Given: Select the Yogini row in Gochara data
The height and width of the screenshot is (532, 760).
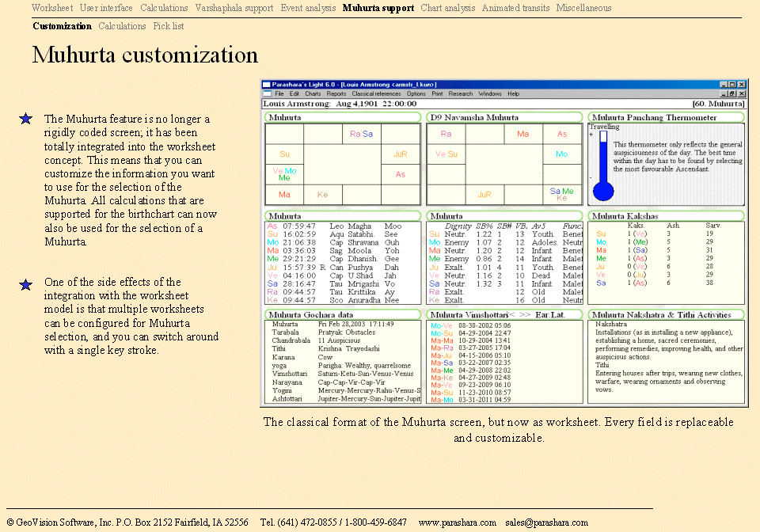Looking at the screenshot, I should click(343, 390).
